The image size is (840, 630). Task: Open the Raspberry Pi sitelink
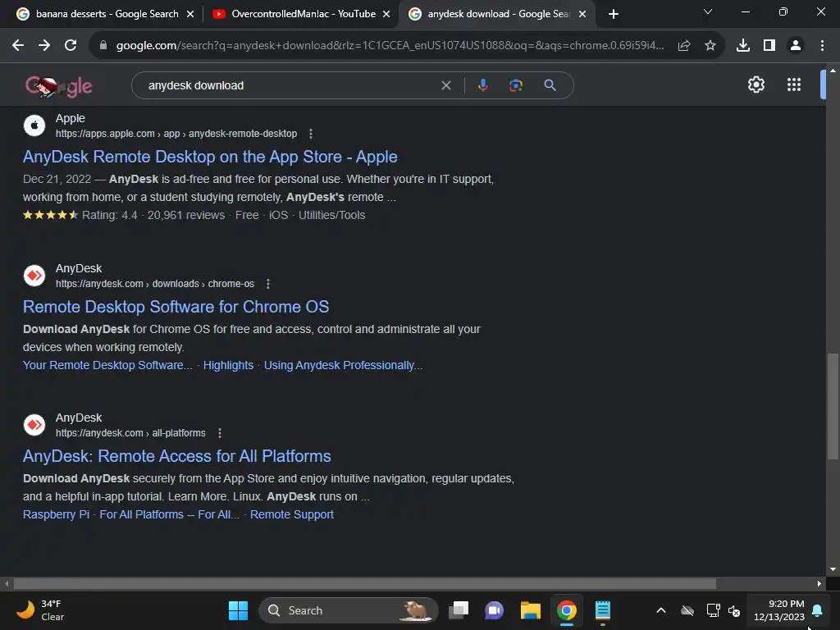pyautogui.click(x=56, y=515)
